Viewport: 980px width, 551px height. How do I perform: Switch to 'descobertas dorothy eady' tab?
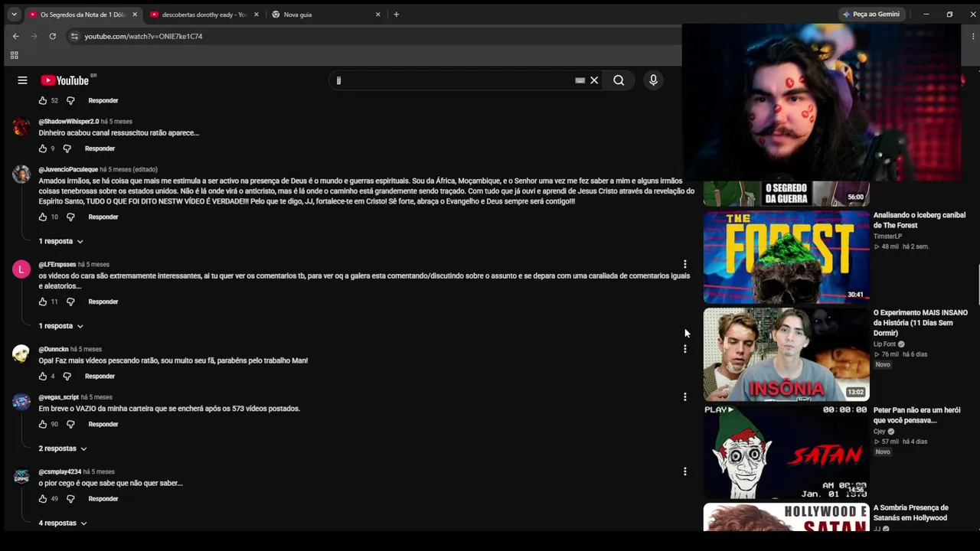pyautogui.click(x=204, y=15)
